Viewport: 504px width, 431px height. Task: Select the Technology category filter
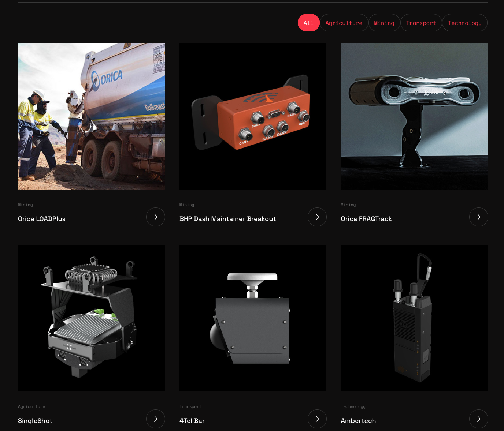464,23
